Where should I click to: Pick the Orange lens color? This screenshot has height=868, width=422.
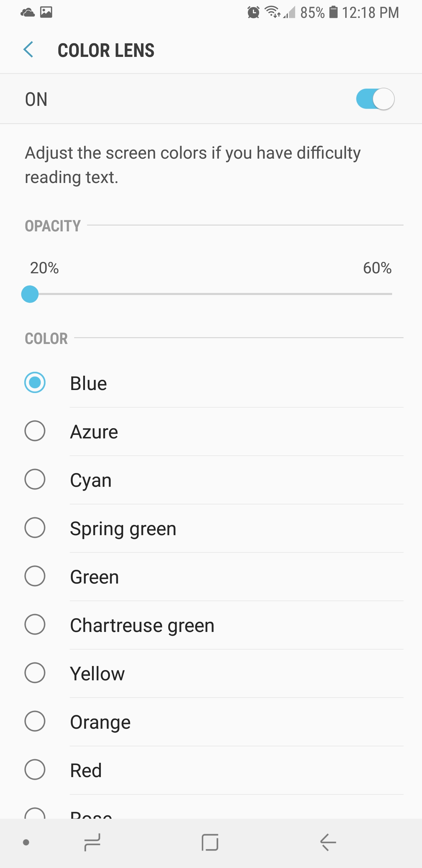35,721
